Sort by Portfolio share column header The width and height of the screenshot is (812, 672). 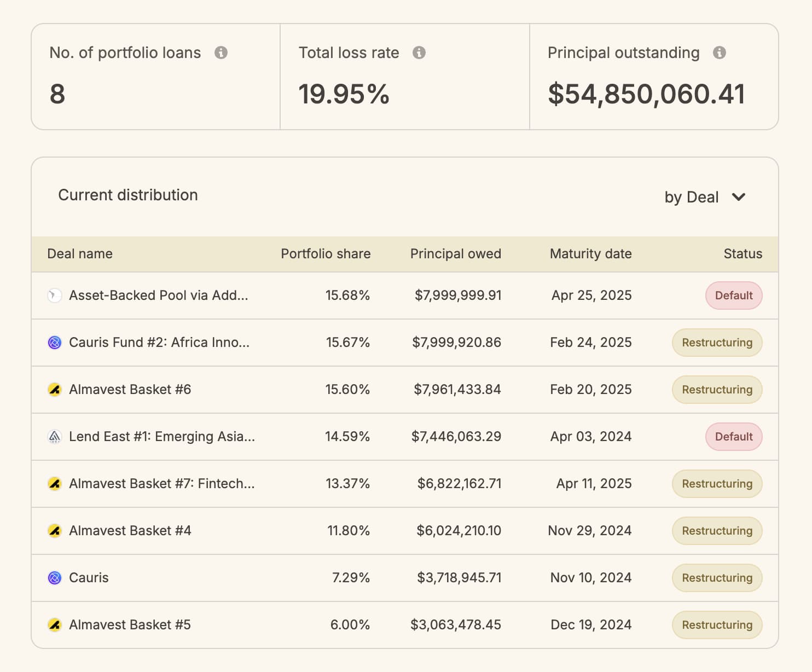[x=326, y=254]
